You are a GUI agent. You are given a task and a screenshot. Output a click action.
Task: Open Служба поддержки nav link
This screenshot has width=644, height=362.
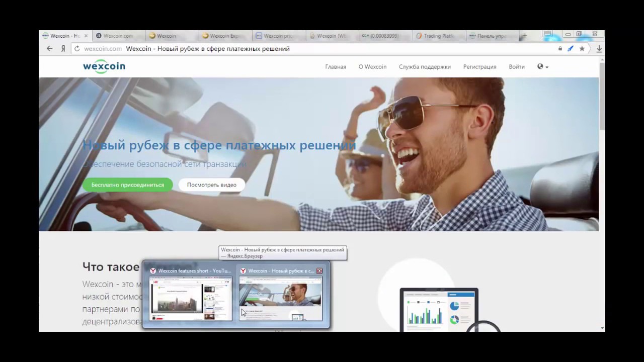tap(425, 67)
